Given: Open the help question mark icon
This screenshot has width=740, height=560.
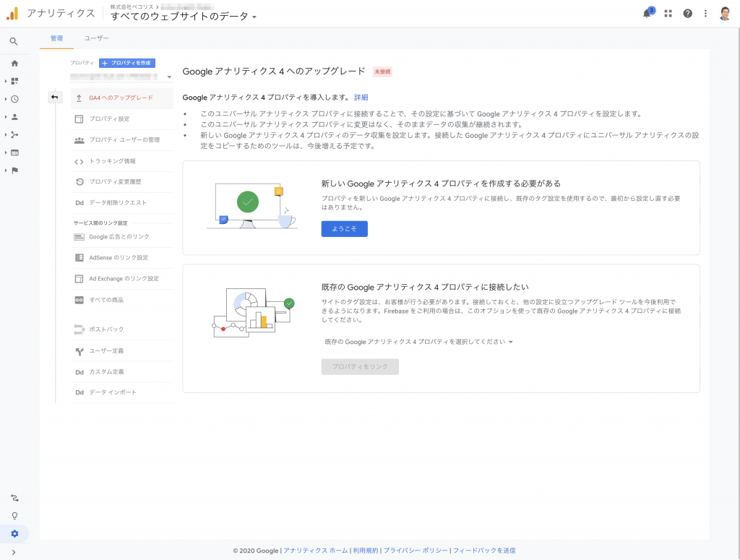Looking at the screenshot, I should point(688,14).
